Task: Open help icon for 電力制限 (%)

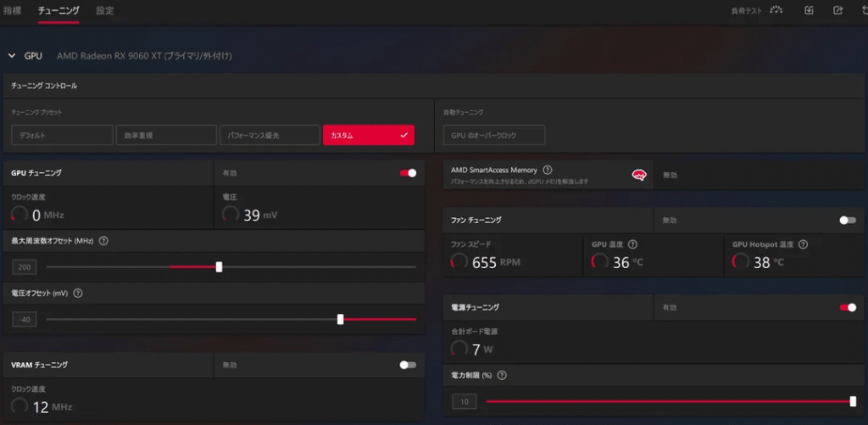Action: coord(502,375)
